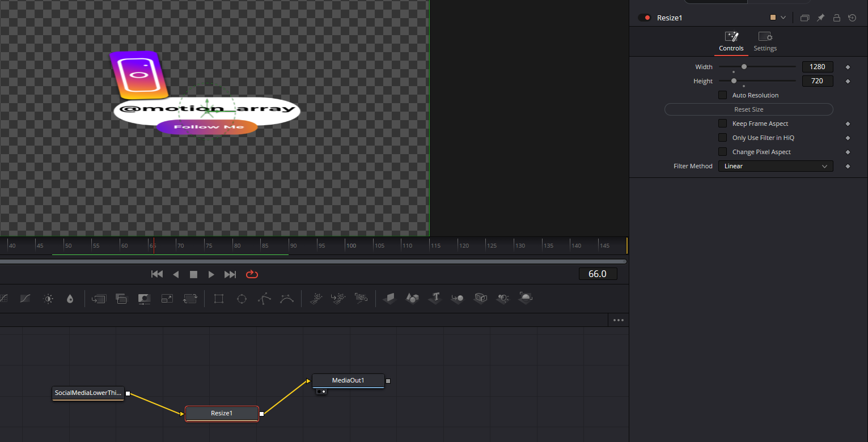Select the Polygon mask tool
The image size is (868, 442).
(x=264, y=298)
